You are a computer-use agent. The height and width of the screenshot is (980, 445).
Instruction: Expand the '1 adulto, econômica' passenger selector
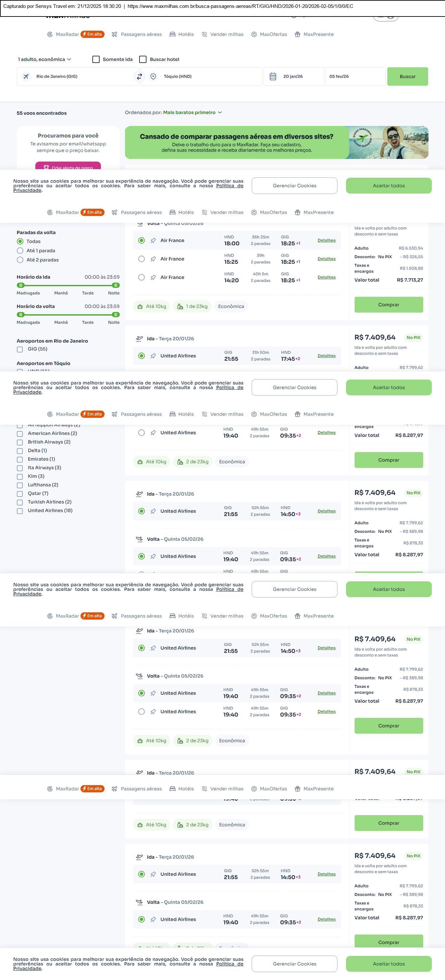[45, 59]
